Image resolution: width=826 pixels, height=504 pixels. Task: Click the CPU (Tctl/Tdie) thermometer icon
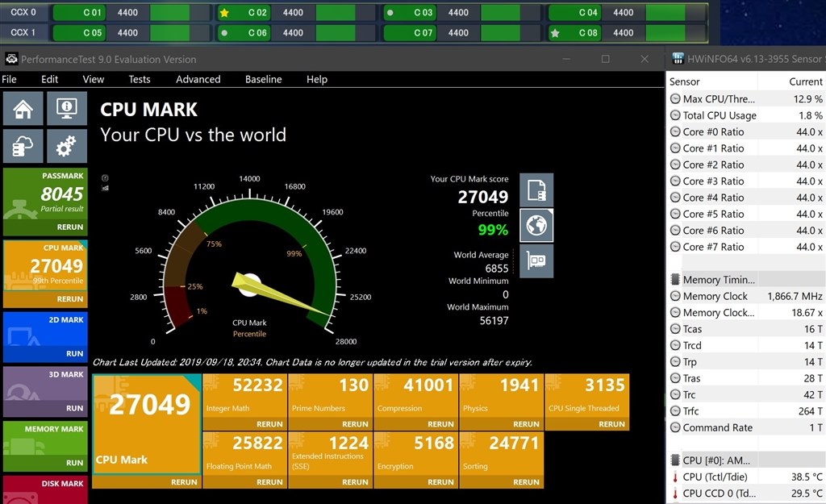pyautogui.click(x=675, y=477)
